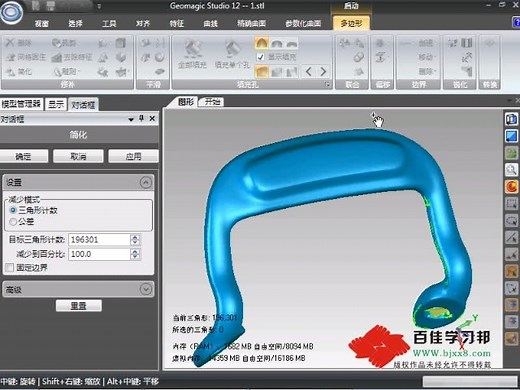This screenshot has width=520, height=390.
Task: Click the 去除特征 remove features tool
Action: pyautogui.click(x=72, y=57)
